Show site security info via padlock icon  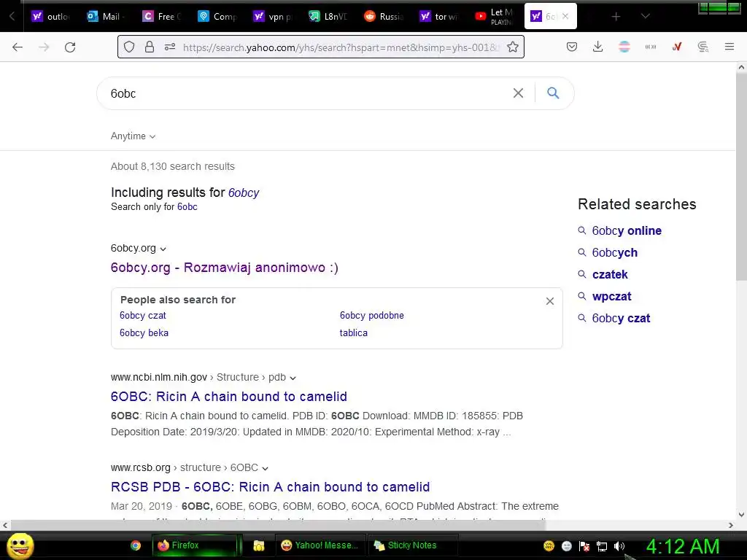tap(150, 47)
